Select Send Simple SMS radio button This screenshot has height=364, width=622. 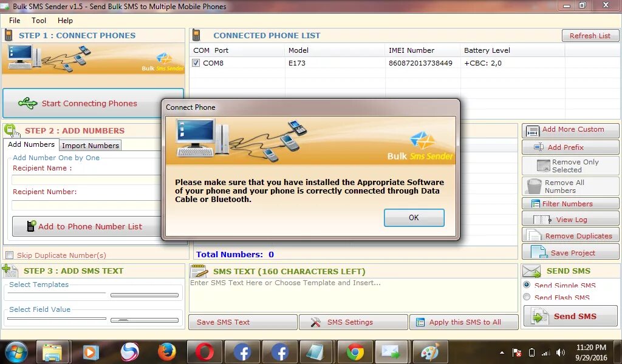click(x=527, y=285)
